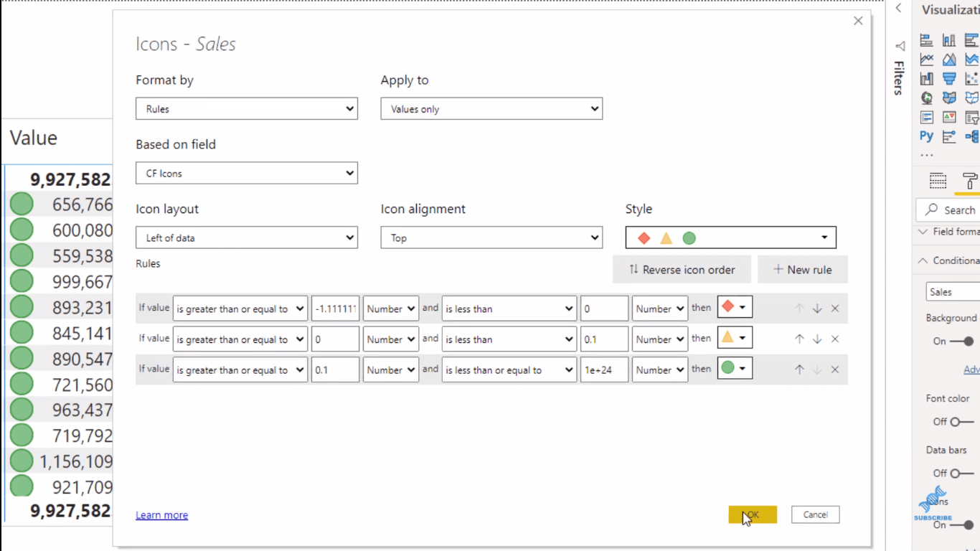Change yellow triangle icon via its dropdown
Screen dimensions: 980x551
coord(735,339)
